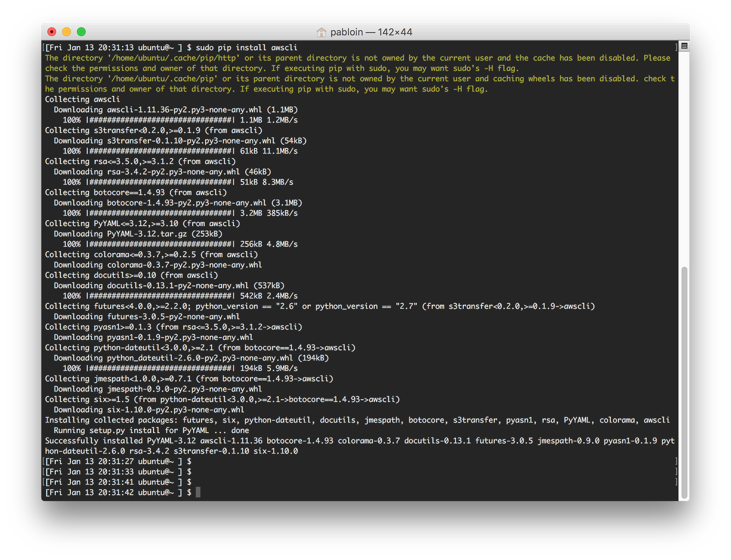The height and width of the screenshot is (560, 731).
Task: Click the prompt timestamped 20:31:27
Action: [118, 462]
